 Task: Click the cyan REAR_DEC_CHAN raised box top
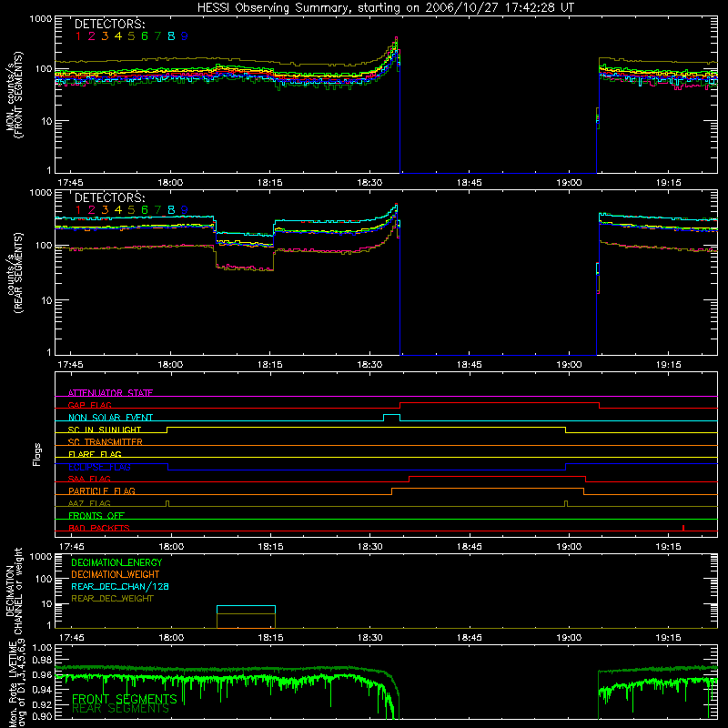[x=246, y=606]
